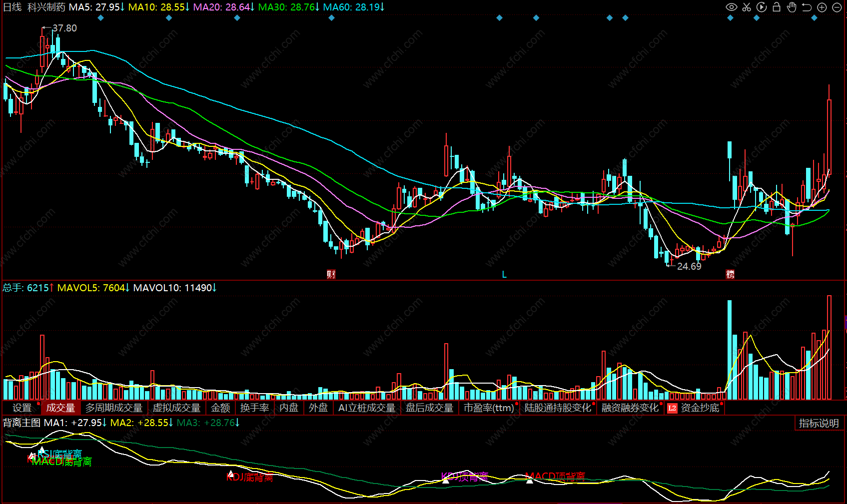Image resolution: width=847 pixels, height=504 pixels.
Task: Click the red MACD顶背离 signal label
Action: (555, 477)
